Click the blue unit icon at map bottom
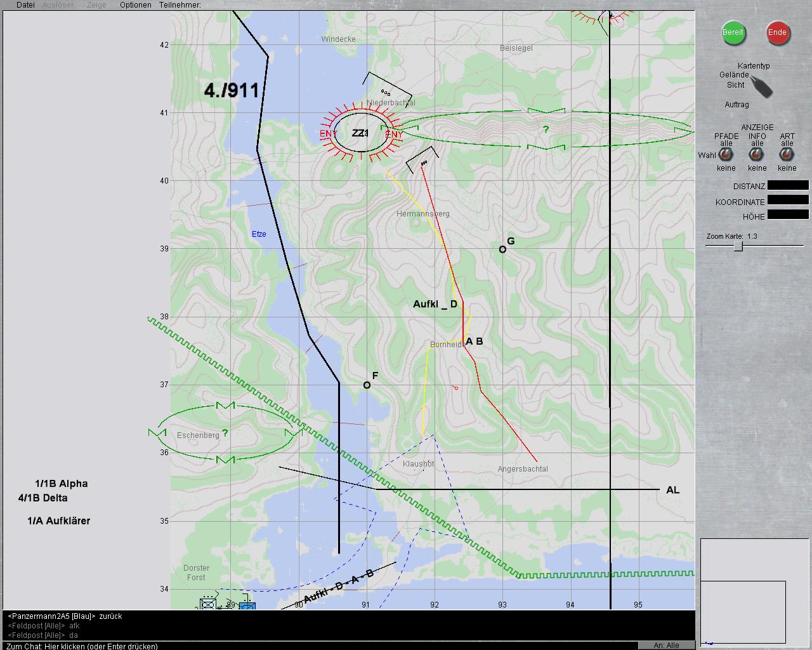The image size is (812, 650). pyautogui.click(x=247, y=605)
